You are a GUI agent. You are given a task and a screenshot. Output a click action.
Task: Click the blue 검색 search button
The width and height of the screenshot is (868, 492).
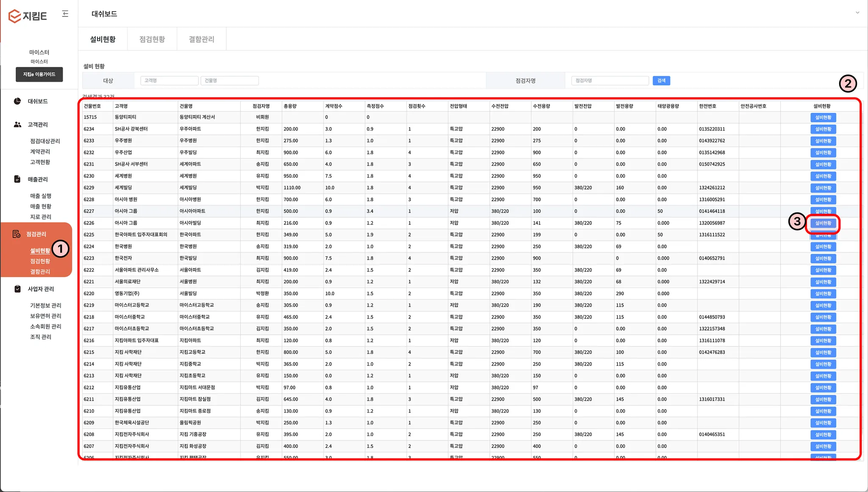click(661, 81)
